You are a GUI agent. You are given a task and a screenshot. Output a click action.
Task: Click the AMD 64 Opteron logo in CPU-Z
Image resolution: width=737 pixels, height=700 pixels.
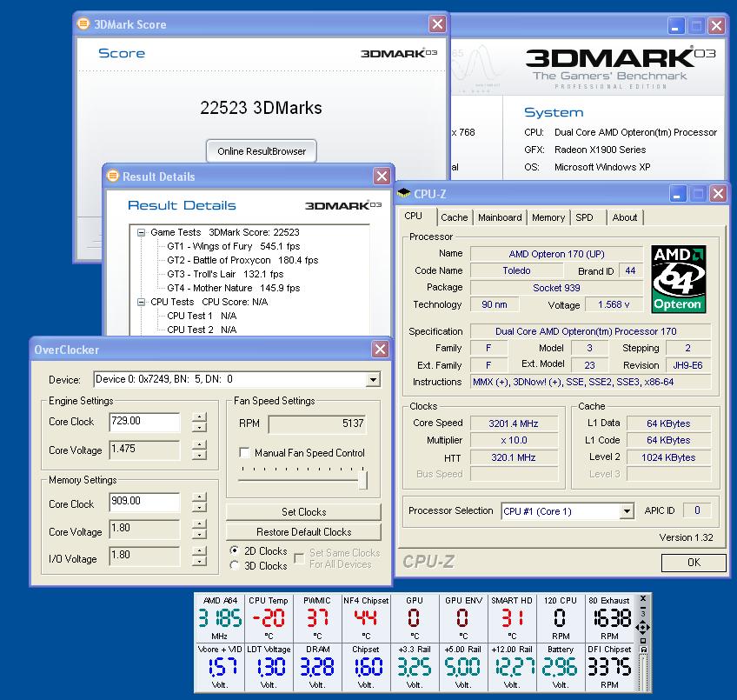tap(678, 279)
